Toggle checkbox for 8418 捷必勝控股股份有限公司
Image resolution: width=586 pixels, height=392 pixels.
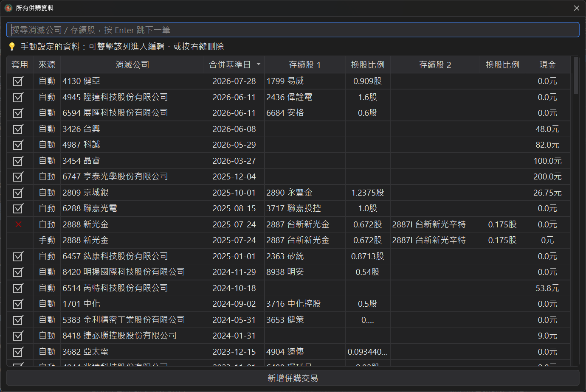pos(18,336)
